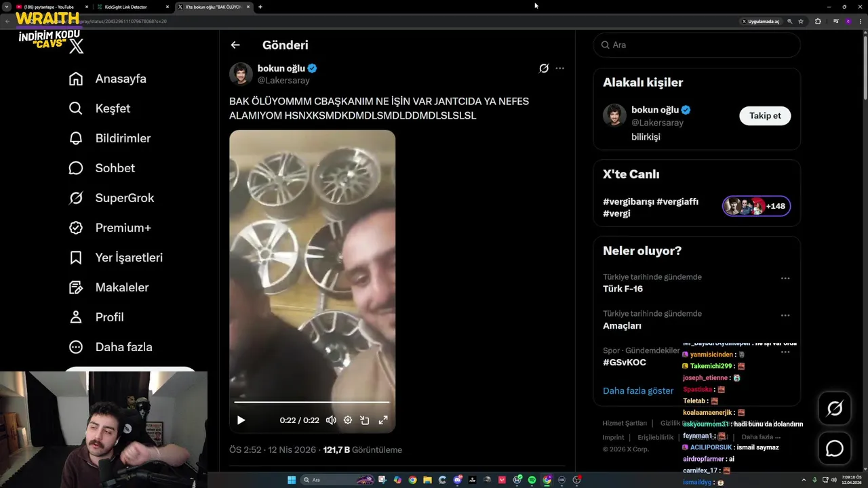
Task: Click the browser zoom magnifier icon
Action: [790, 21]
